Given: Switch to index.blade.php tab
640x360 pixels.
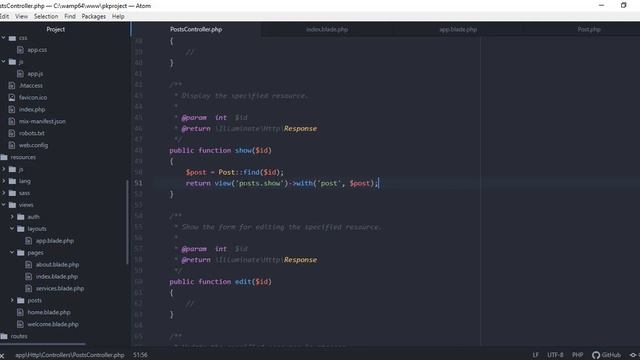Looking at the screenshot, I should coord(327,29).
